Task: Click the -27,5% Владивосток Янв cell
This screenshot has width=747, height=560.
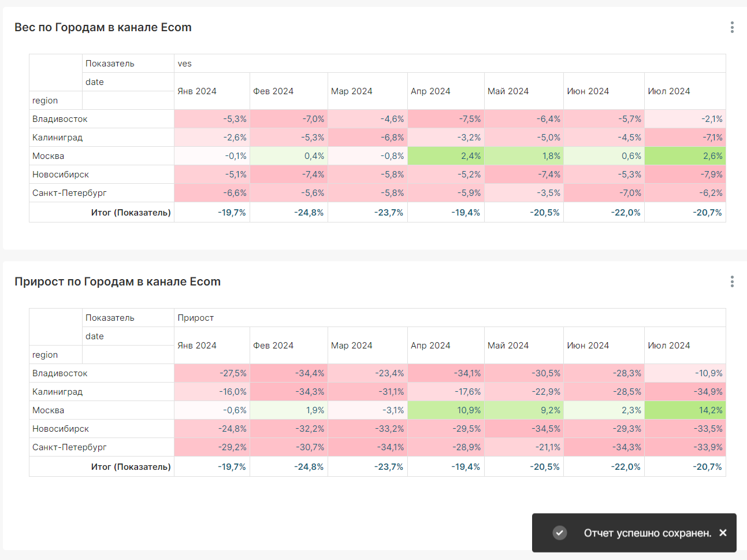Action: tap(212, 373)
